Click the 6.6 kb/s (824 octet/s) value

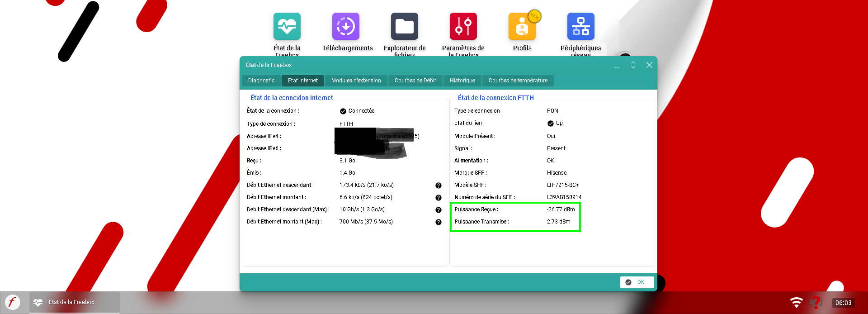366,197
